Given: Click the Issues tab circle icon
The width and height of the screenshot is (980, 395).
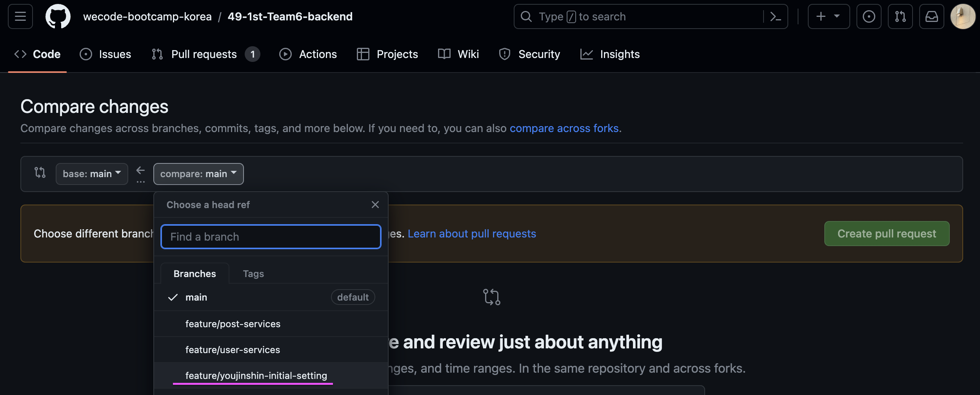Looking at the screenshot, I should pos(85,54).
